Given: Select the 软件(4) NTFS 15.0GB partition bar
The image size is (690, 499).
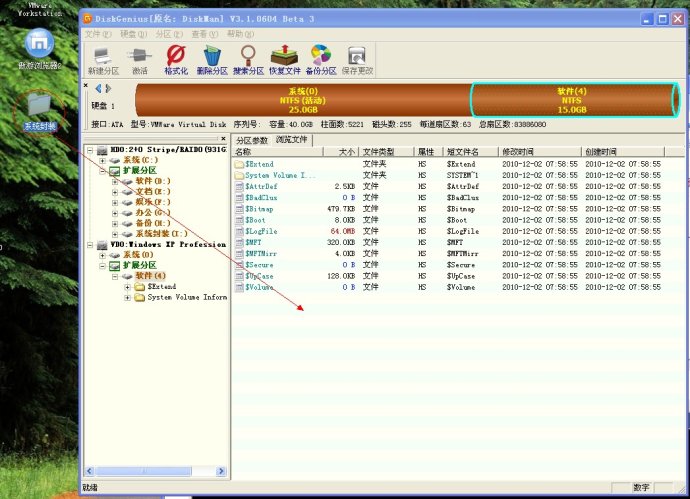Looking at the screenshot, I should 575,100.
